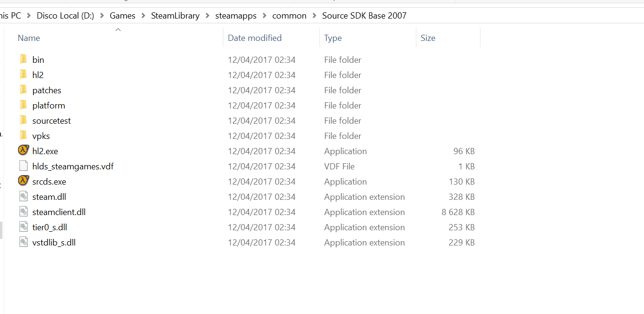Navigate to steamapps breadcrumb
This screenshot has height=314, width=644.
(236, 16)
